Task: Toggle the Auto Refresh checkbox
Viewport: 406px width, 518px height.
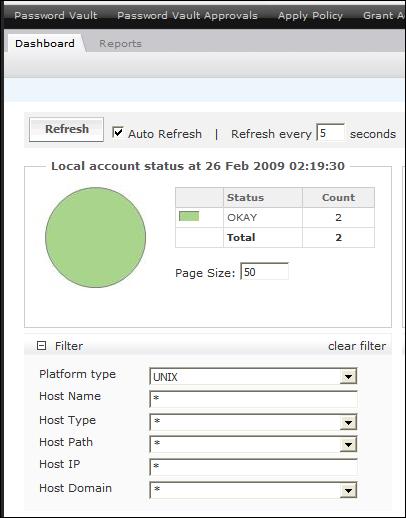Action: pyautogui.click(x=118, y=132)
